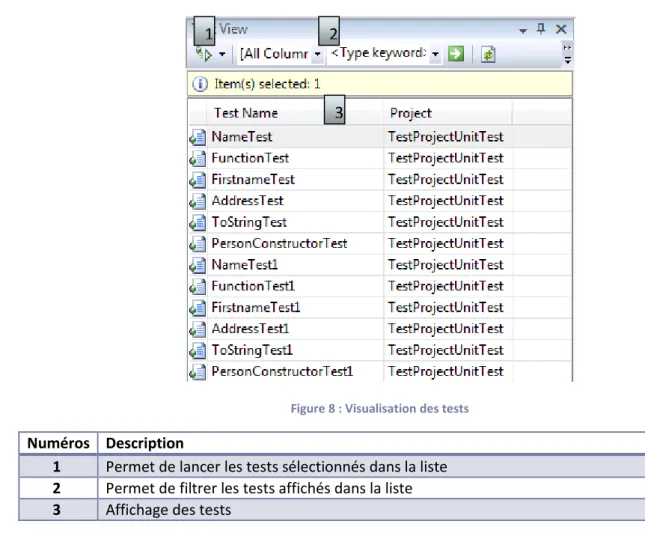Image resolution: width=645 pixels, height=536 pixels.
Task: Run the selected tests using the run icon
Action: coord(204,54)
